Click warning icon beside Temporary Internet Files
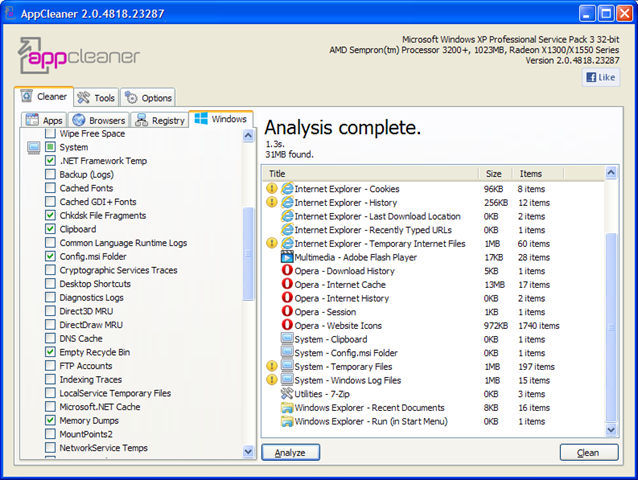Viewport: 638px width, 480px height. pyautogui.click(x=271, y=243)
